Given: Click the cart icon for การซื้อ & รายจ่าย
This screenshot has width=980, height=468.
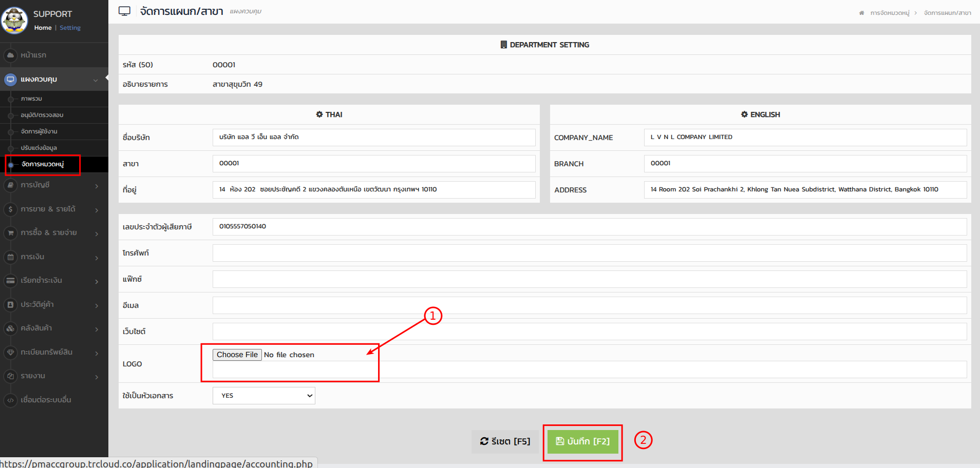Looking at the screenshot, I should (10, 233).
